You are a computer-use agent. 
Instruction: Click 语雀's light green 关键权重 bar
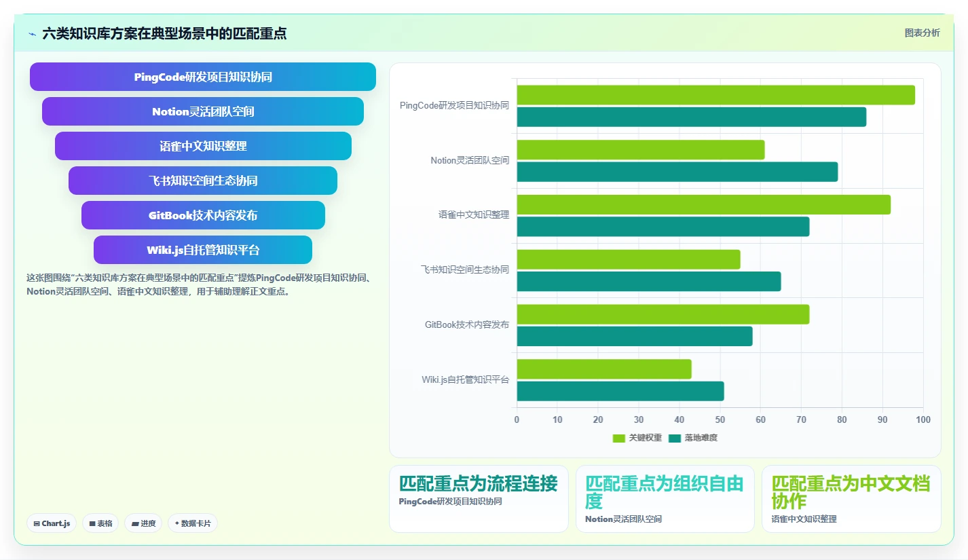(x=703, y=205)
